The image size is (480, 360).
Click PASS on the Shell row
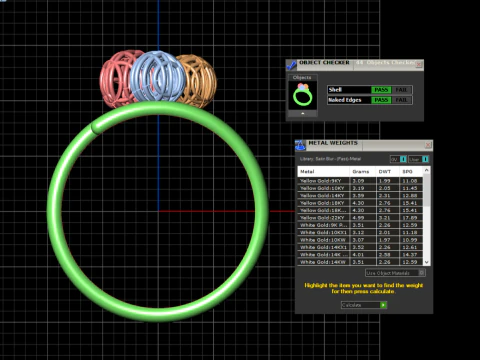point(381,90)
